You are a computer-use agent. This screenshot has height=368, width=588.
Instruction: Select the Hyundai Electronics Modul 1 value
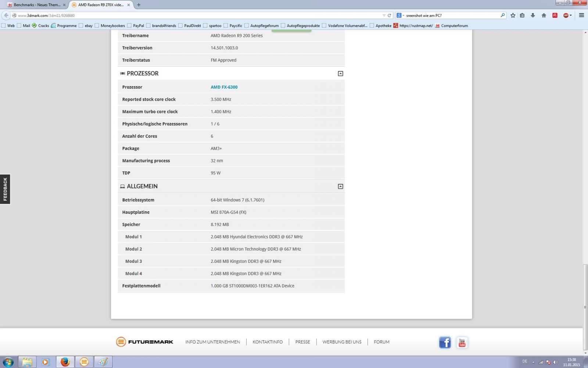tap(257, 237)
